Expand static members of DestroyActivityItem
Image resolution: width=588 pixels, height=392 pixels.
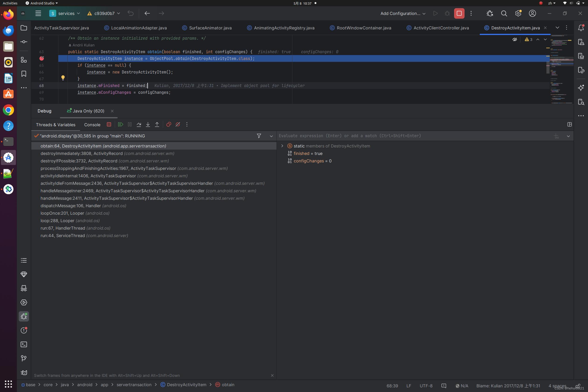(282, 146)
